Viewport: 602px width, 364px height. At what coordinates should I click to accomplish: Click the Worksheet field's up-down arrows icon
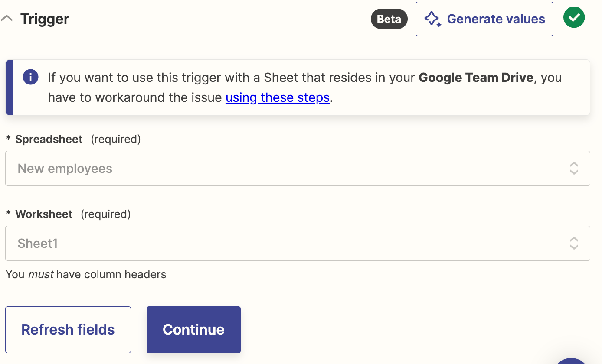coord(574,244)
